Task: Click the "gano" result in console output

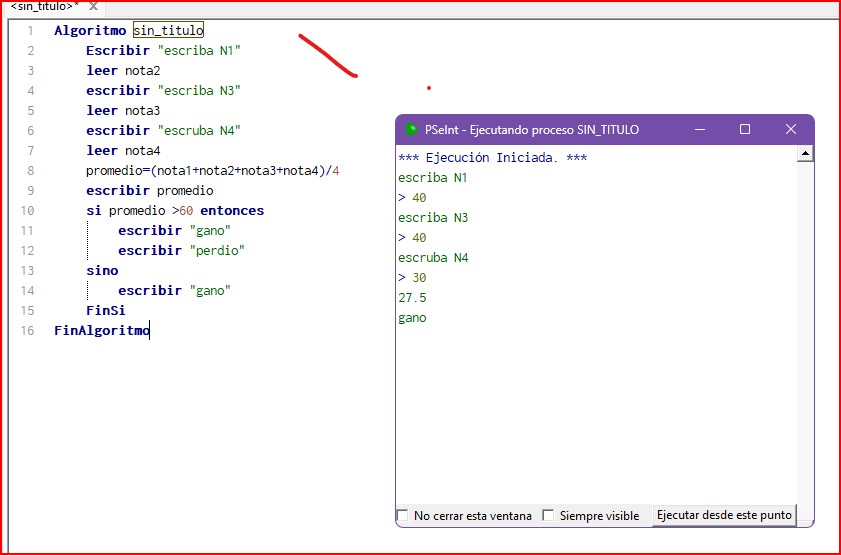Action: pyautogui.click(x=412, y=318)
